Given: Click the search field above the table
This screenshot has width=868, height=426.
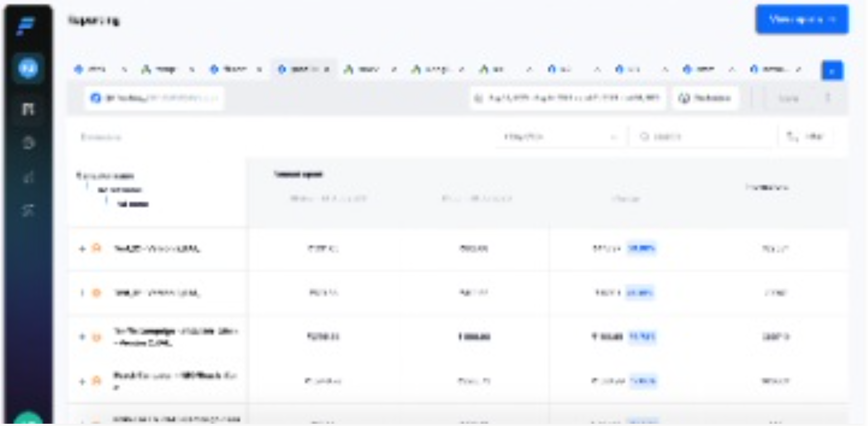Looking at the screenshot, I should coord(702,137).
